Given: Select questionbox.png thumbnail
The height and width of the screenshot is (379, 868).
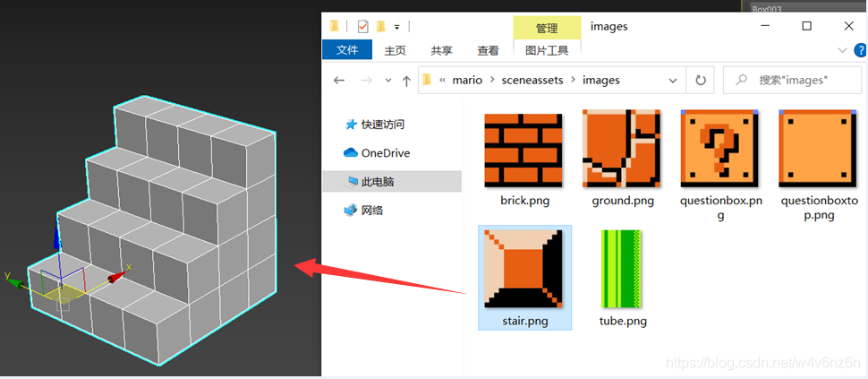Looking at the screenshot, I should tap(719, 149).
